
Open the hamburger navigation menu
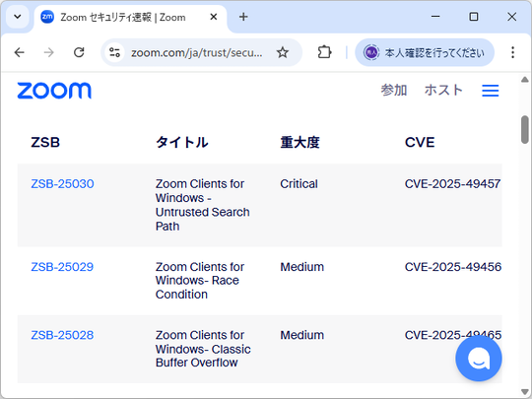tap(491, 91)
